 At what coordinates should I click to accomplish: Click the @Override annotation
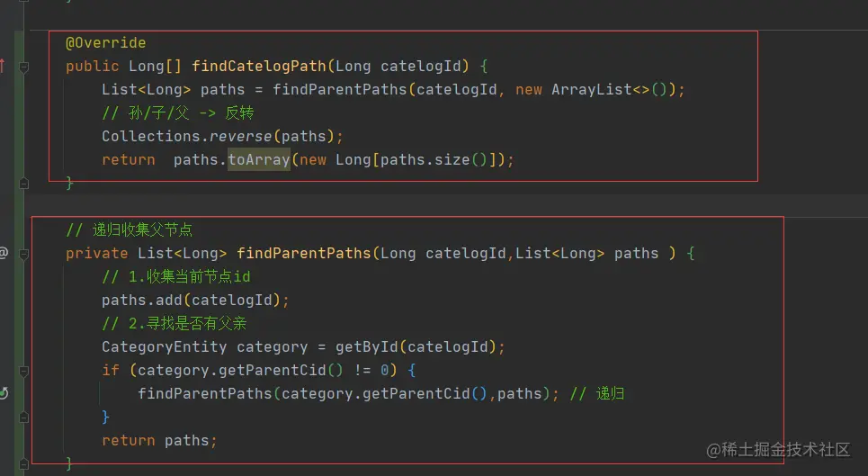(x=106, y=42)
